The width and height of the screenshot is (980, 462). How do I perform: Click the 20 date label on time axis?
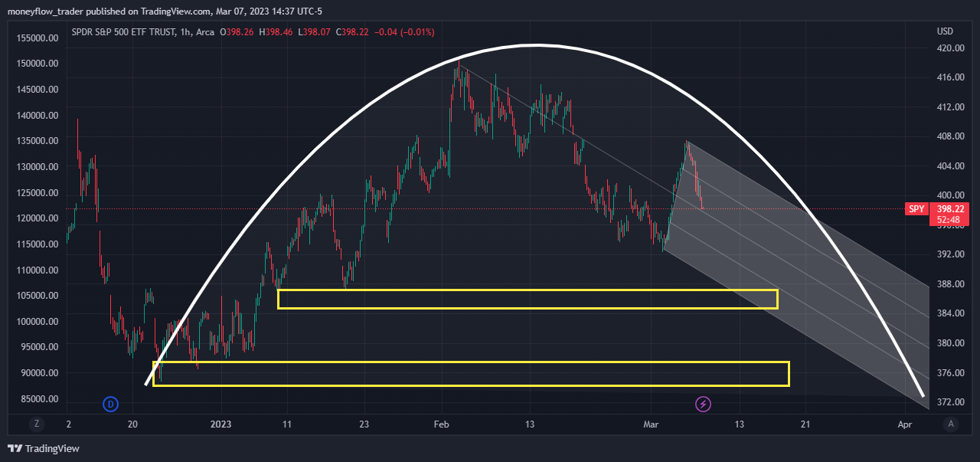pos(132,424)
